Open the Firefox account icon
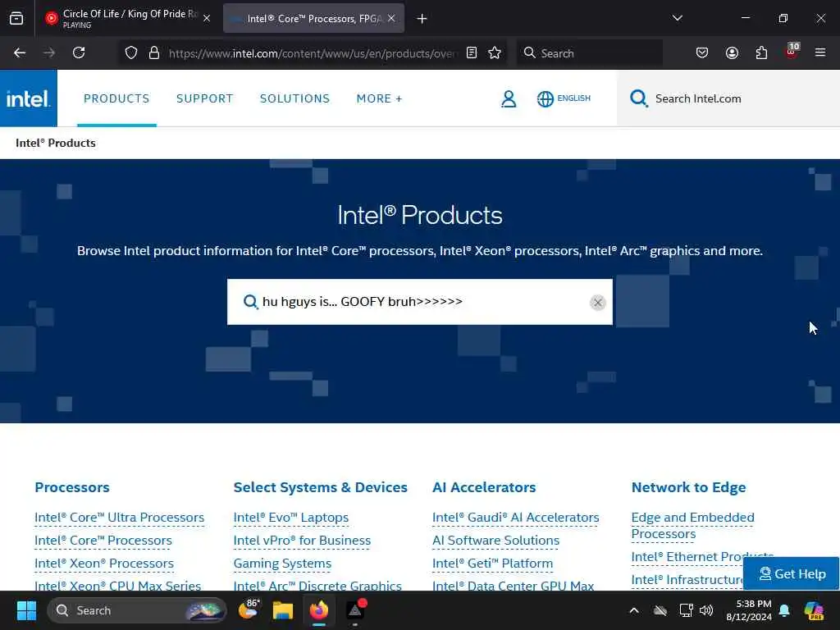 click(732, 53)
